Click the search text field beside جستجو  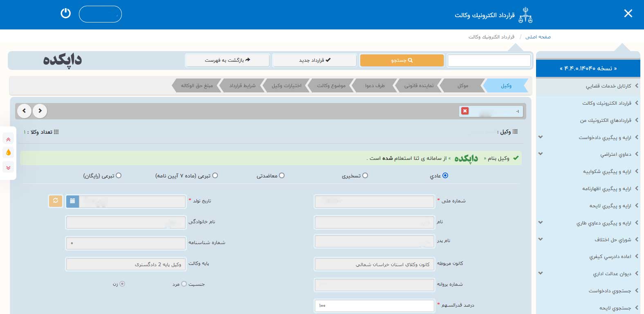pos(489,61)
